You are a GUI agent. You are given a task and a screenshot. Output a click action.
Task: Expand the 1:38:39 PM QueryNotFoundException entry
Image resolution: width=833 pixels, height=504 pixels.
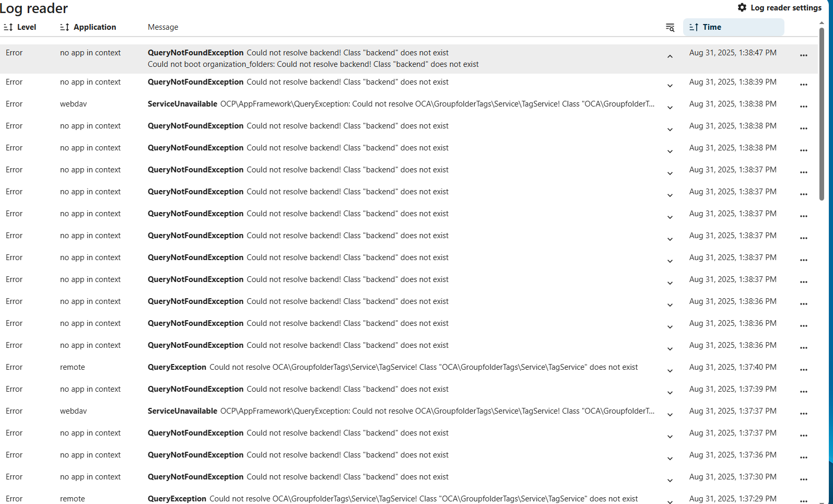(x=670, y=86)
